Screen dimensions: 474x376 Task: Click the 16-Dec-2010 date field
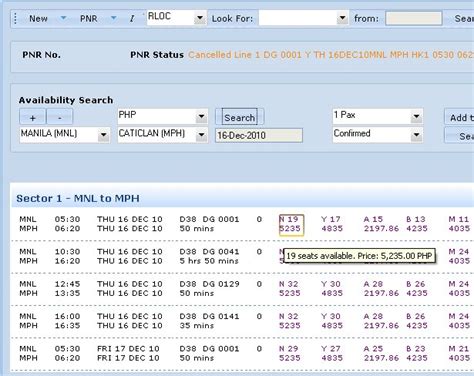tap(259, 135)
